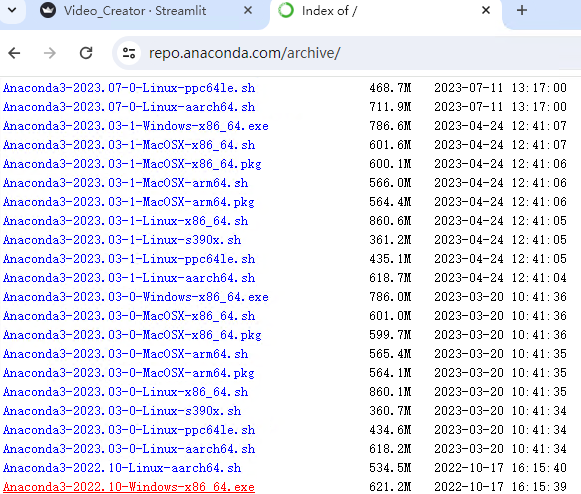Screen dimensions: 581x494
Task: Click the 361.2M size value
Action: (x=390, y=240)
